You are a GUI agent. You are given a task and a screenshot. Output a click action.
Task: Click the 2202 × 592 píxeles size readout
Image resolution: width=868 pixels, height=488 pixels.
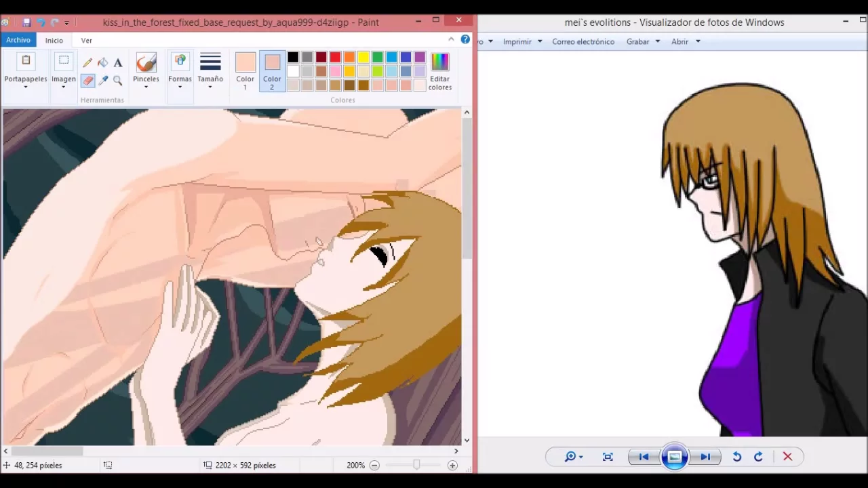pyautogui.click(x=245, y=465)
